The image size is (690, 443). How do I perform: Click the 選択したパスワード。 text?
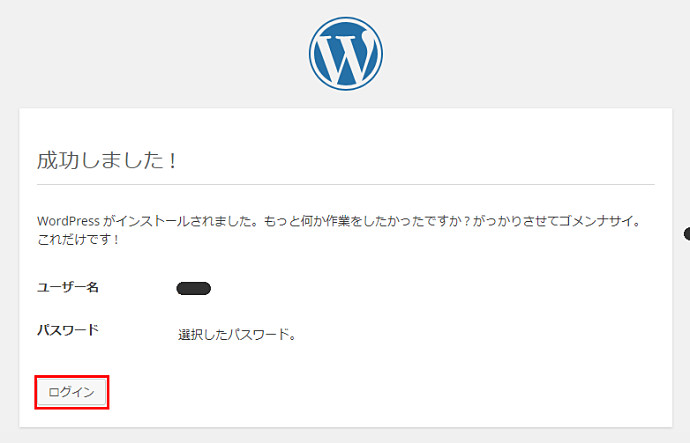(237, 335)
